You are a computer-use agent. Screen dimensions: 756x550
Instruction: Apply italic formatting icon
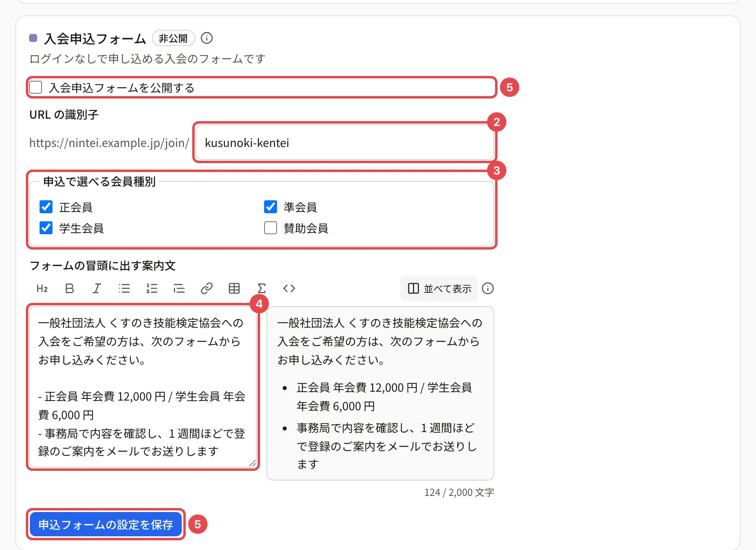point(97,288)
